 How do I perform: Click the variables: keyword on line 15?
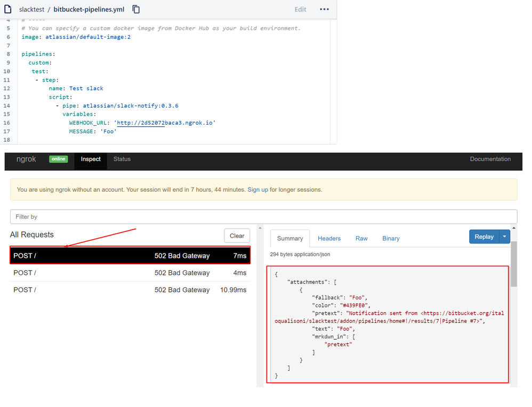79,115
